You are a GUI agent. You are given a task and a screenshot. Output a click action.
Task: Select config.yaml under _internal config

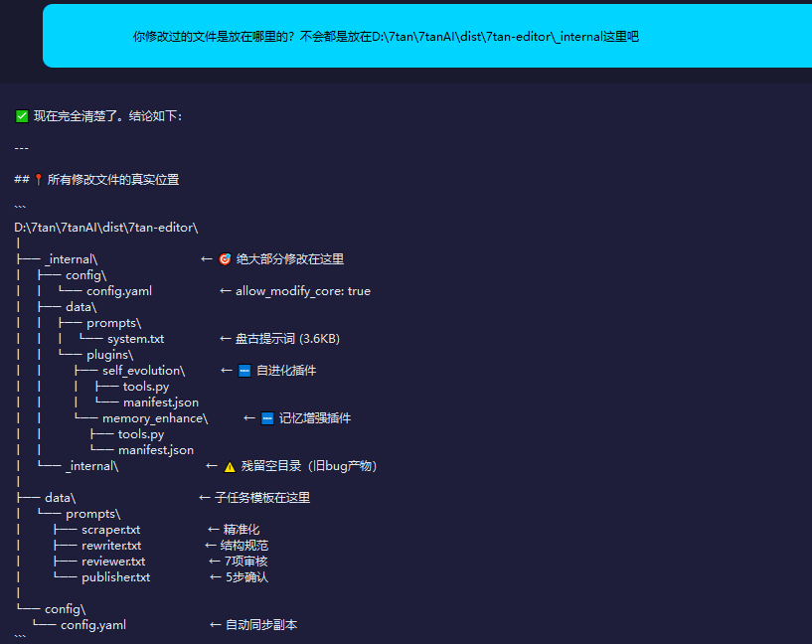[x=119, y=291]
